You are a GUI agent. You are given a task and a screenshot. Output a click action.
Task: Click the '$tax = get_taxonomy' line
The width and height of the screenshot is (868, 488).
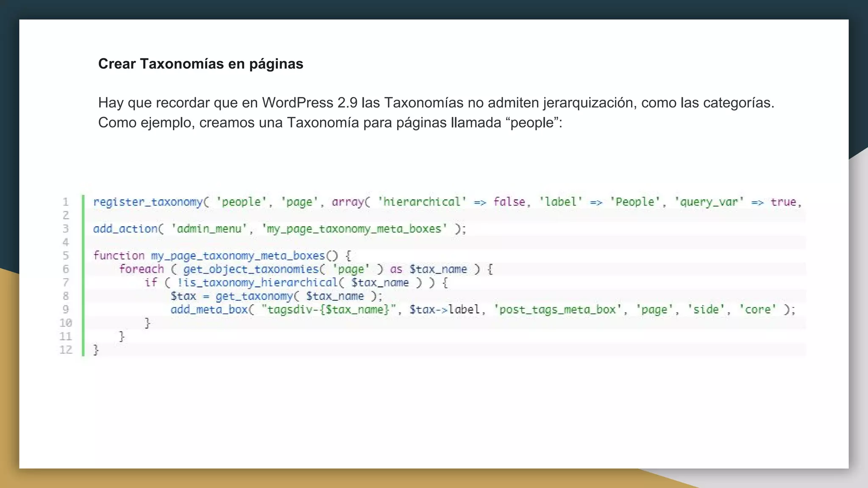point(276,297)
